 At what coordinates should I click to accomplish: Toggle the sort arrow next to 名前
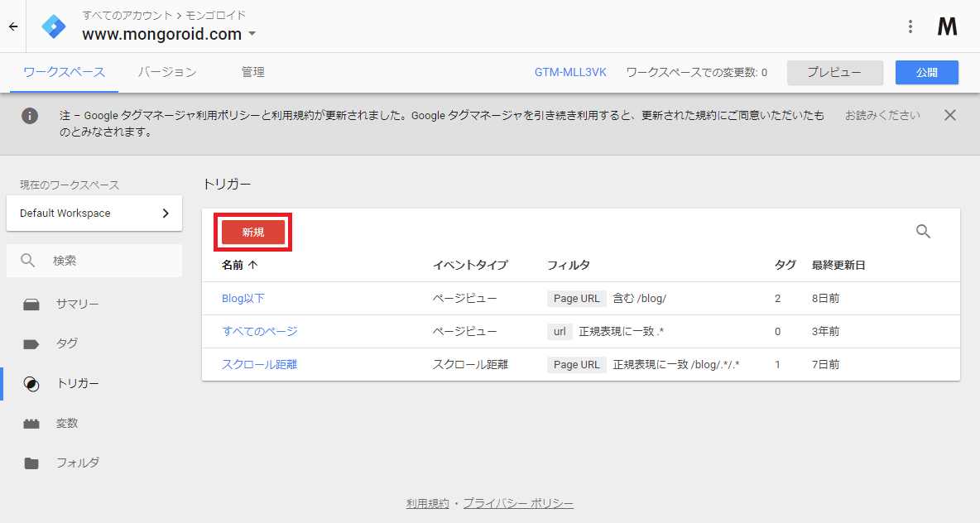click(253, 265)
